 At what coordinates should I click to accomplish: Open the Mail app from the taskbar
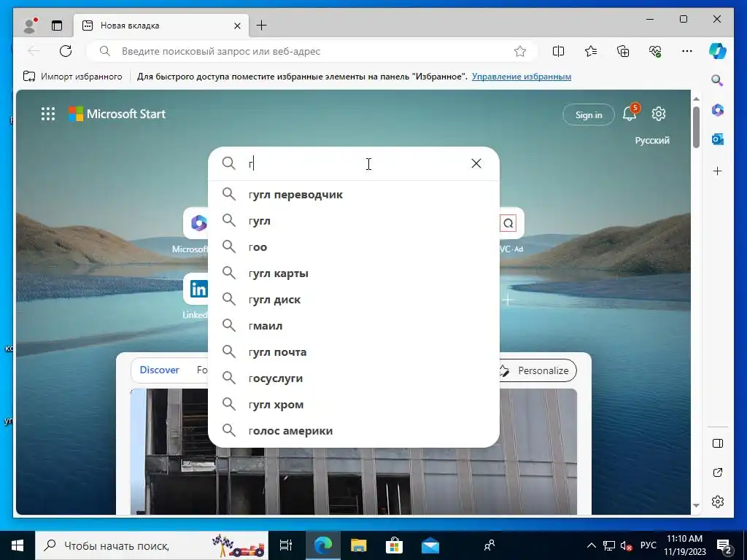[430, 545]
